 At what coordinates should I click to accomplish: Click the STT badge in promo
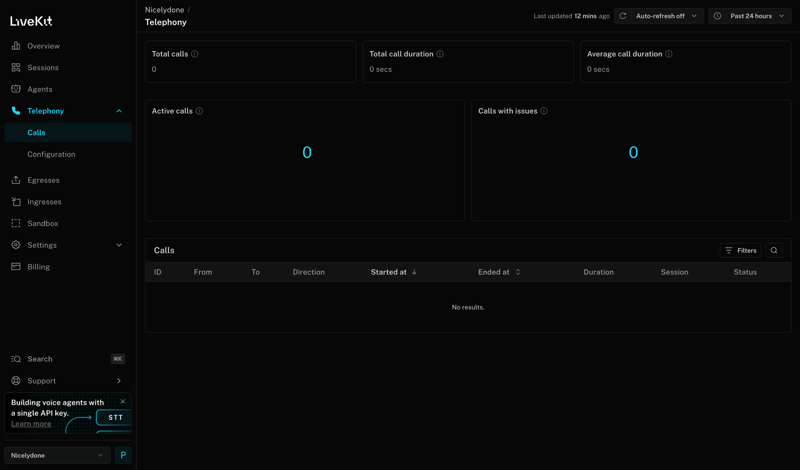115,417
